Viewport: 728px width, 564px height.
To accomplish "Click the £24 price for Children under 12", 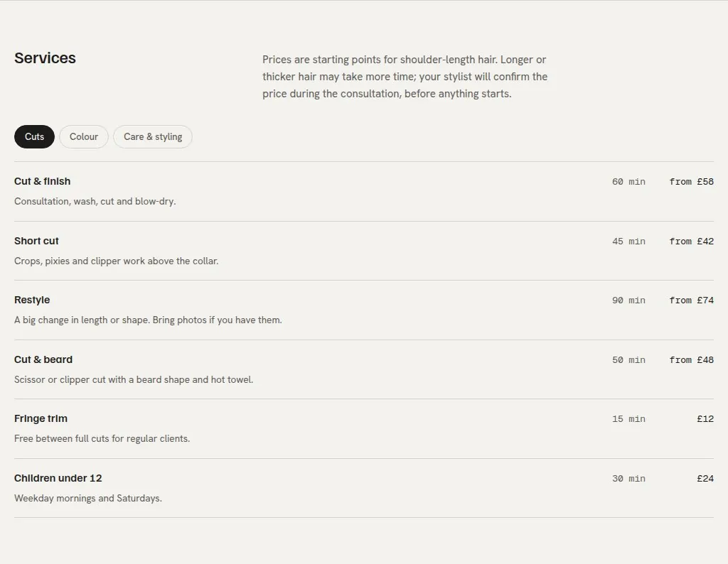I will pyautogui.click(x=705, y=479).
